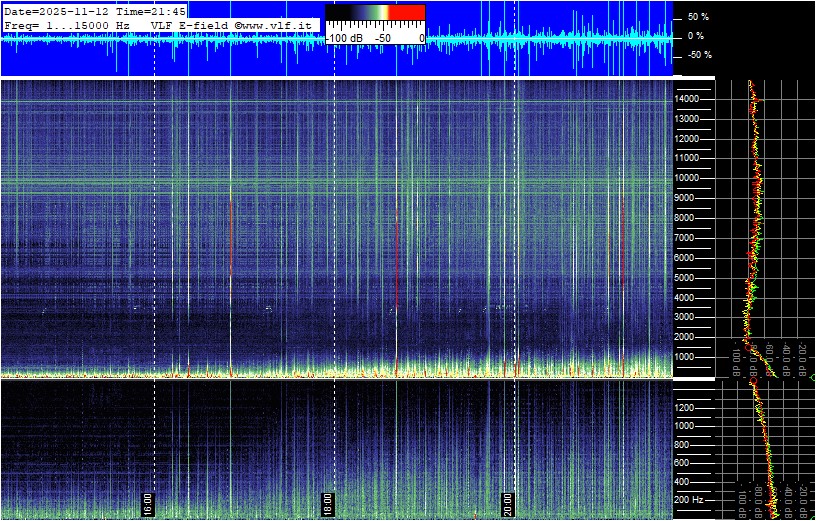The height and width of the screenshot is (521, 816).
Task: Select the -50 % amplitude axis label
Action: click(697, 55)
